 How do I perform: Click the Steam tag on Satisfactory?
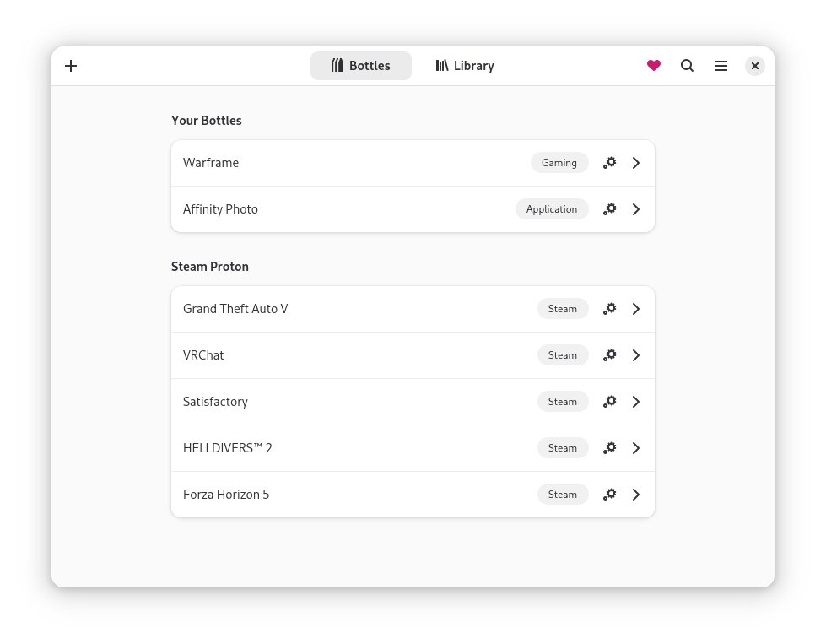point(563,402)
